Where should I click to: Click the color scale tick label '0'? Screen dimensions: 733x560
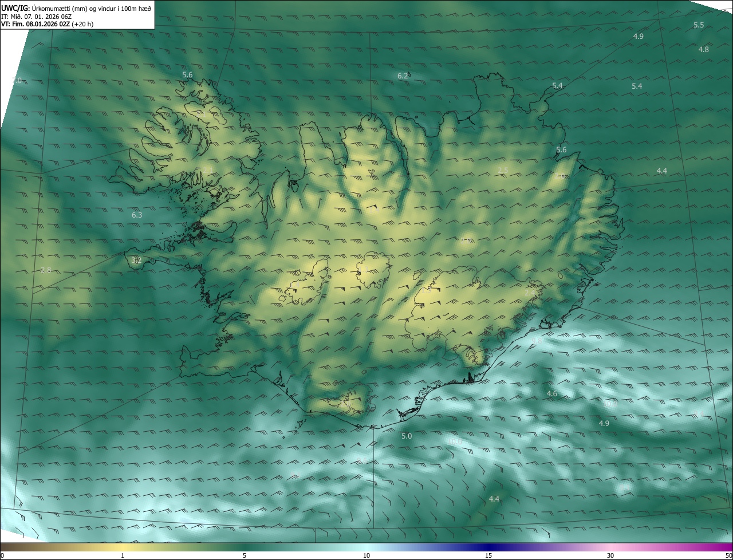coord(2,555)
